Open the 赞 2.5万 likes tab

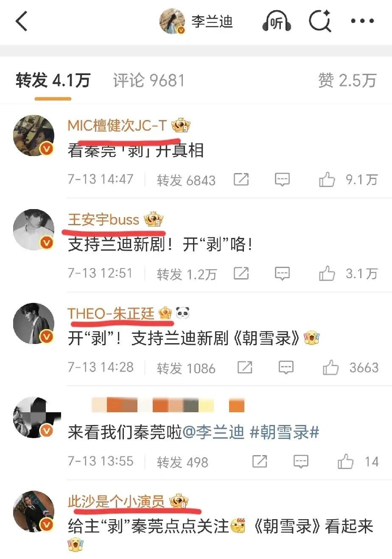point(347,80)
